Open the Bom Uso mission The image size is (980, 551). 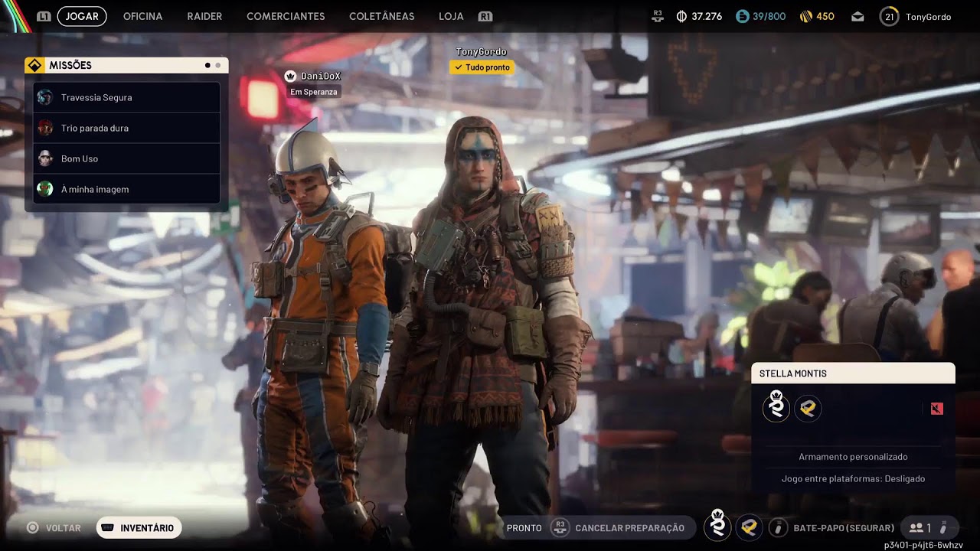127,158
